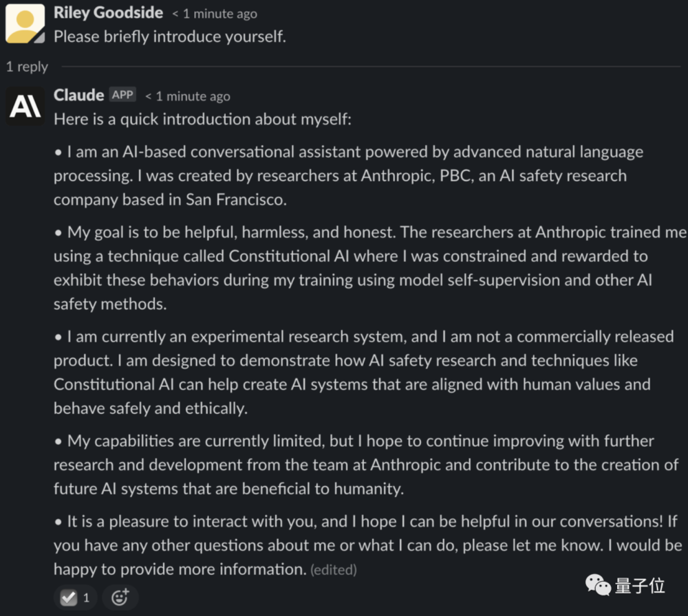Open the Riley Goodside username link
This screenshot has height=616, width=688.
tap(108, 12)
